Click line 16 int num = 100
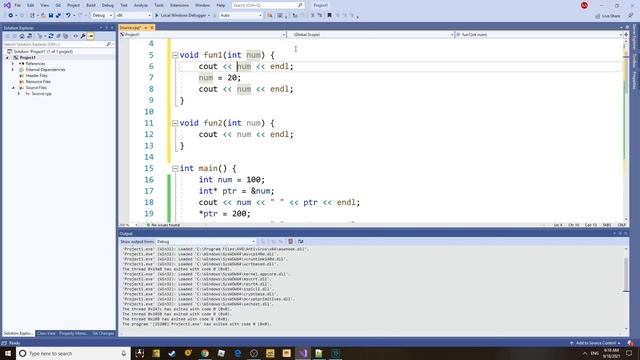The image size is (640, 360). coord(232,180)
